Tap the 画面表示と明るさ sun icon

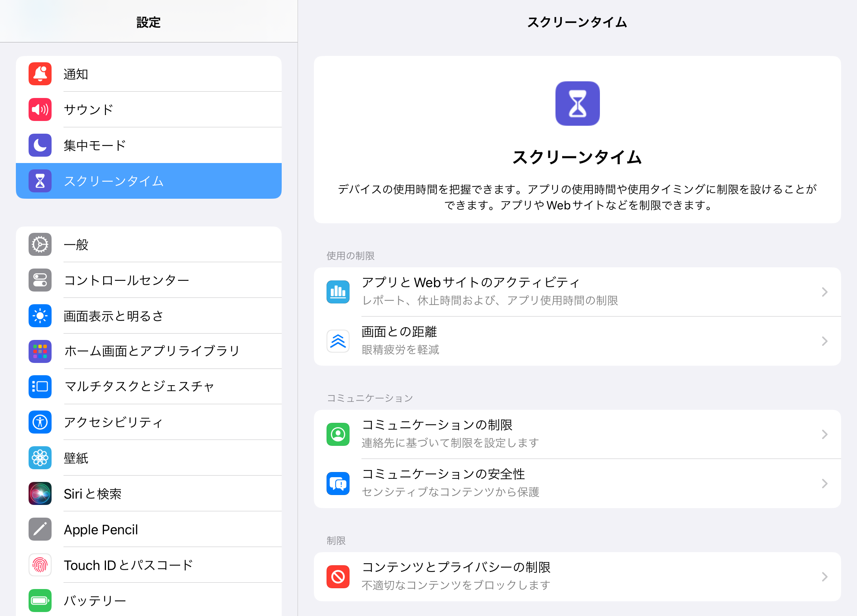coord(40,316)
